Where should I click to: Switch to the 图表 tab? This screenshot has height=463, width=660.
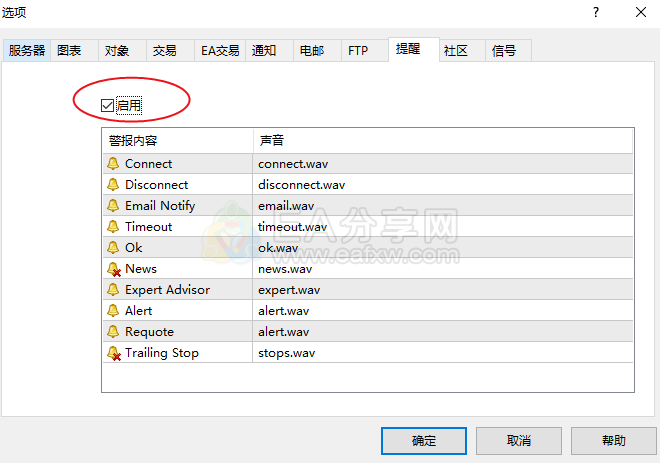(x=75, y=51)
